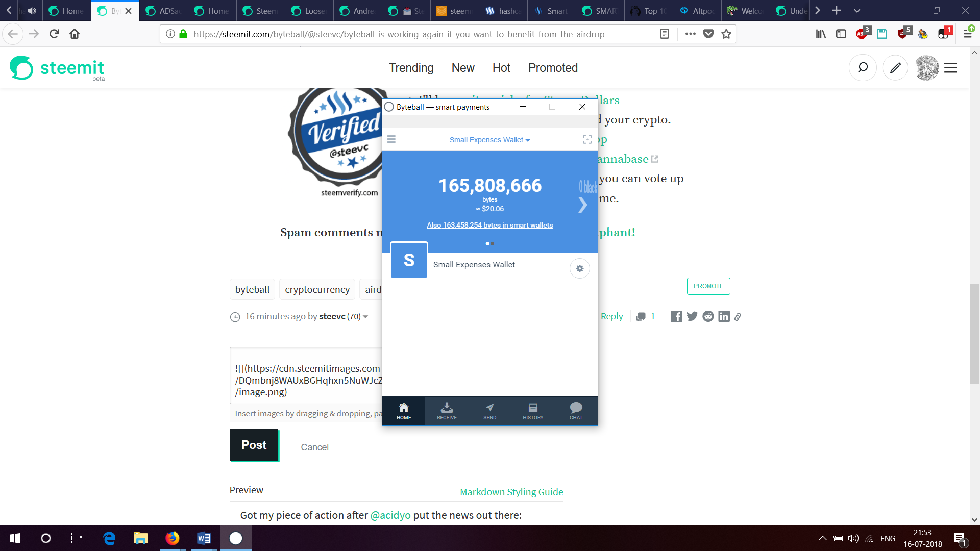The width and height of the screenshot is (980, 551).
Task: Cancel the comment reply
Action: click(x=314, y=447)
